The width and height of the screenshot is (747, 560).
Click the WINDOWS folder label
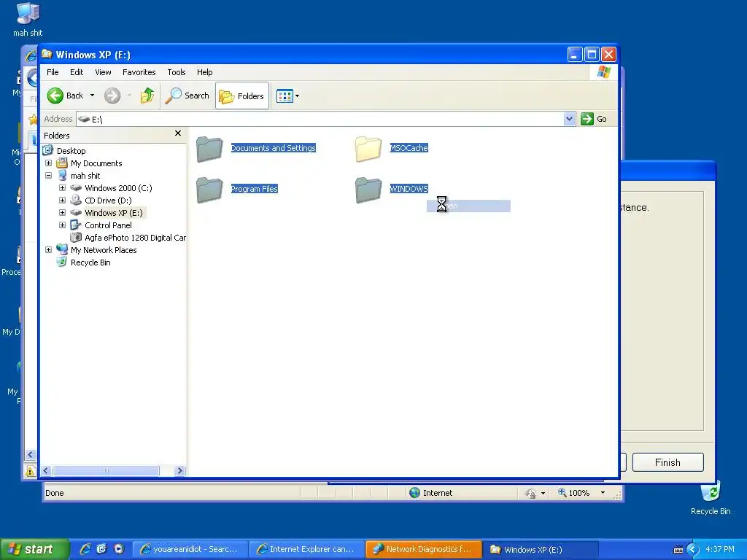coord(409,189)
